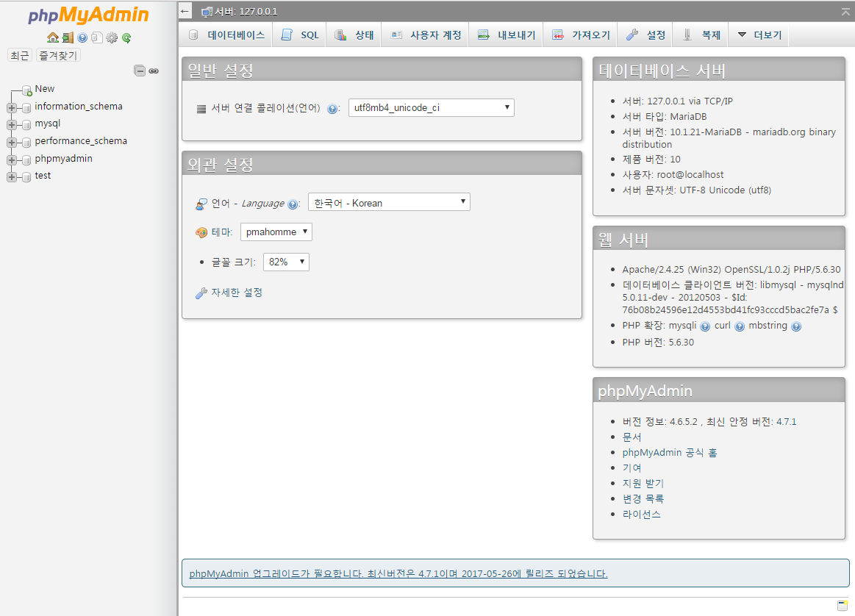This screenshot has height=616, width=855.
Task: Open the 가져오기 tab
Action: pos(581,35)
